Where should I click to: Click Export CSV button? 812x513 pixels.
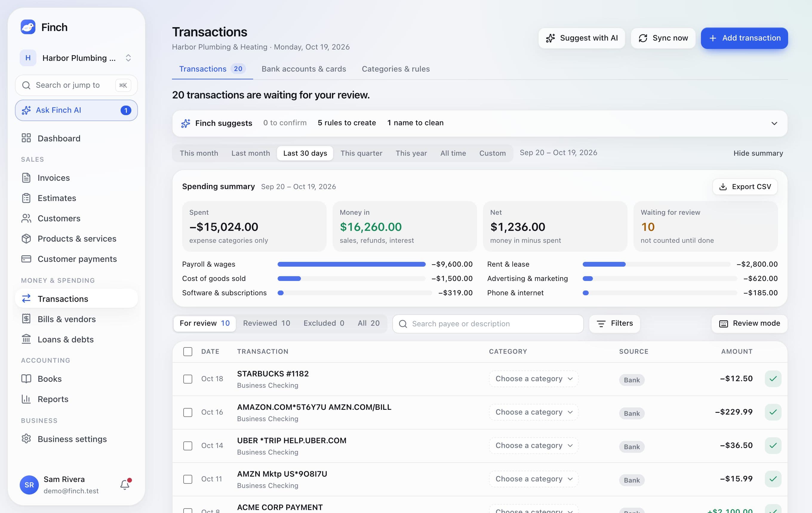click(x=745, y=187)
